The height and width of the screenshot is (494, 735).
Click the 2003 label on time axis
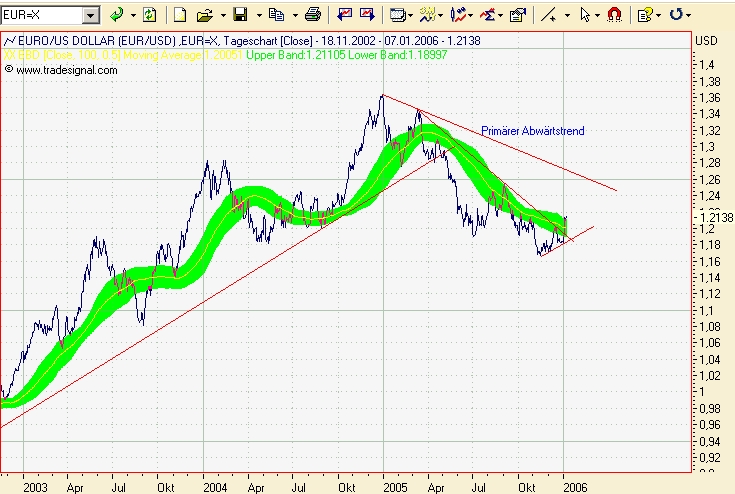click(35, 487)
